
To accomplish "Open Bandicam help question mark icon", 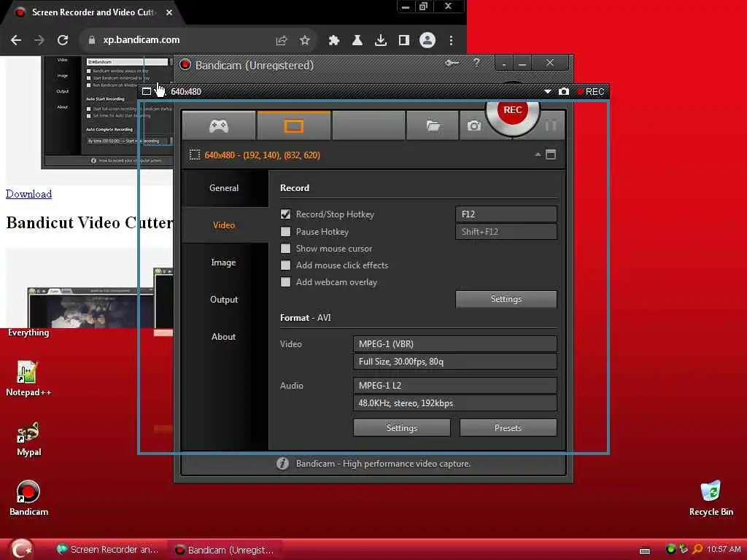I will click(476, 63).
